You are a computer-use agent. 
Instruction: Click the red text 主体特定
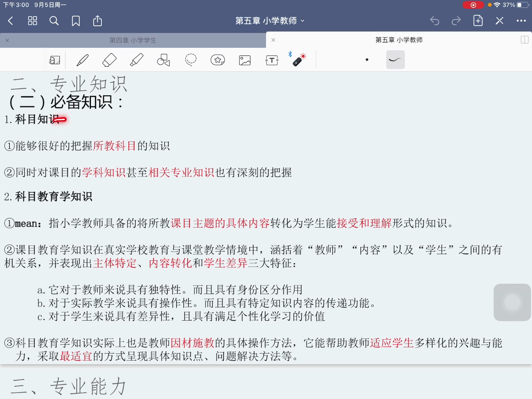(x=115, y=263)
